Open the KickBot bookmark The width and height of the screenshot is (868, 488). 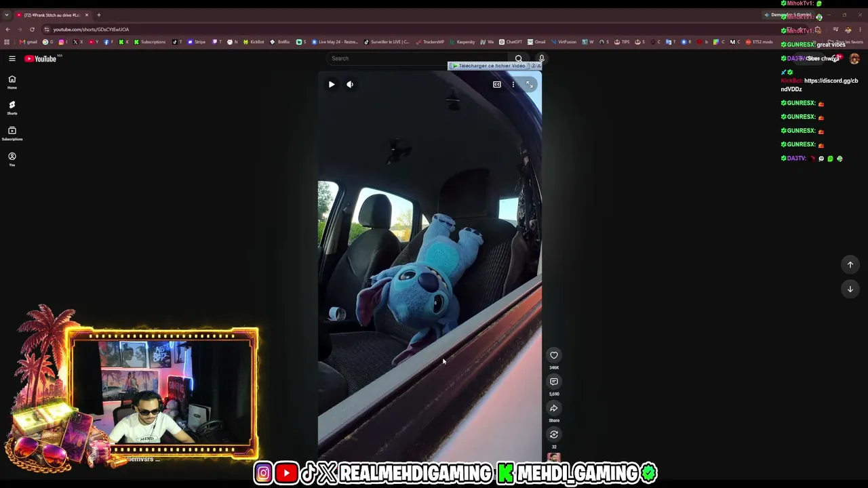[254, 42]
